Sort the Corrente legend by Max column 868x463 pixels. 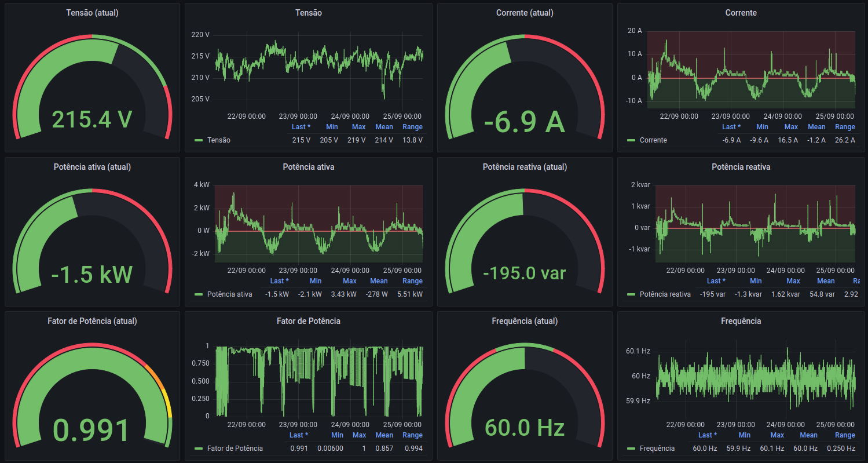tap(791, 127)
